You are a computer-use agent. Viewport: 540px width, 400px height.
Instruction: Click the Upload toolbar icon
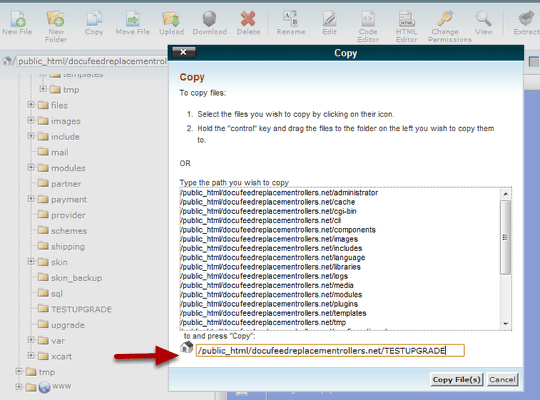(171, 19)
